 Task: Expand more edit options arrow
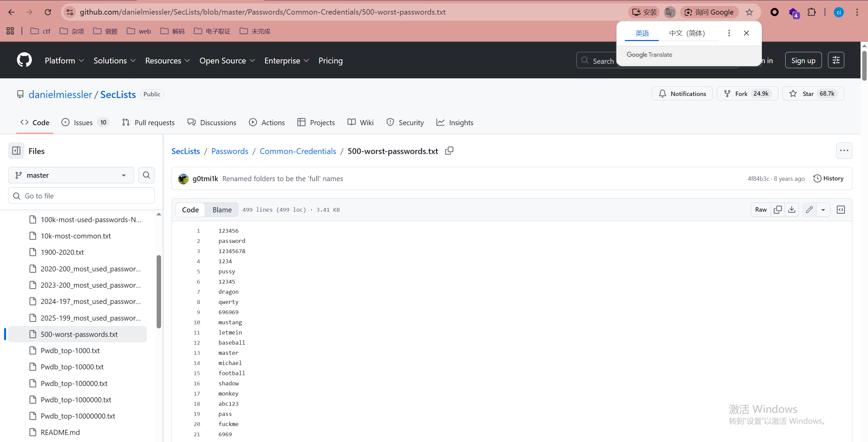(x=823, y=210)
